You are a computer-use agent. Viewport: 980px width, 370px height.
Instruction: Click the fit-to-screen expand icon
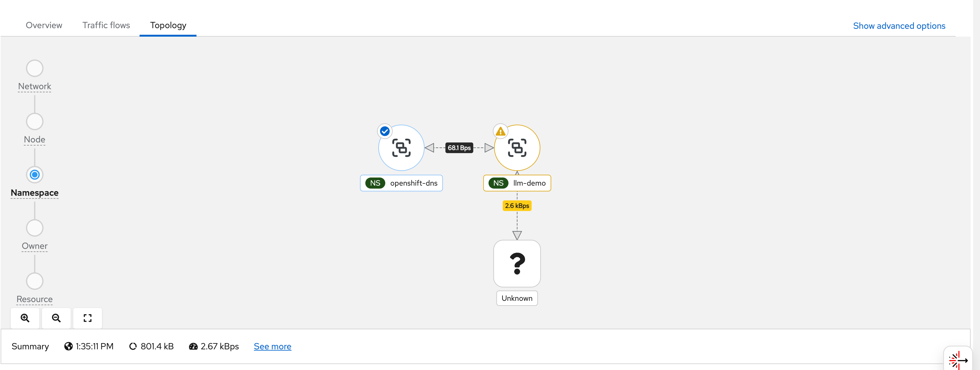pyautogui.click(x=88, y=318)
